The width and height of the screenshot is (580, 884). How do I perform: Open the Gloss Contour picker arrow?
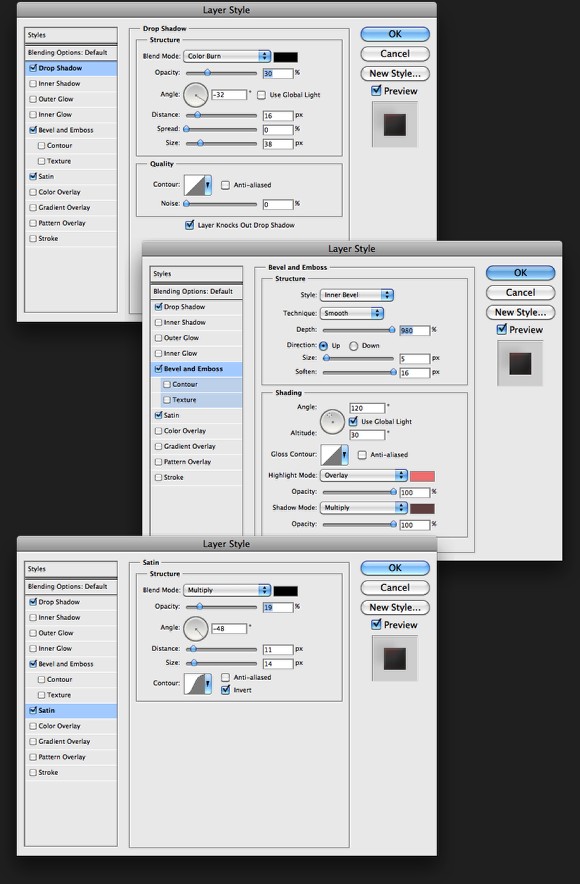[344, 454]
